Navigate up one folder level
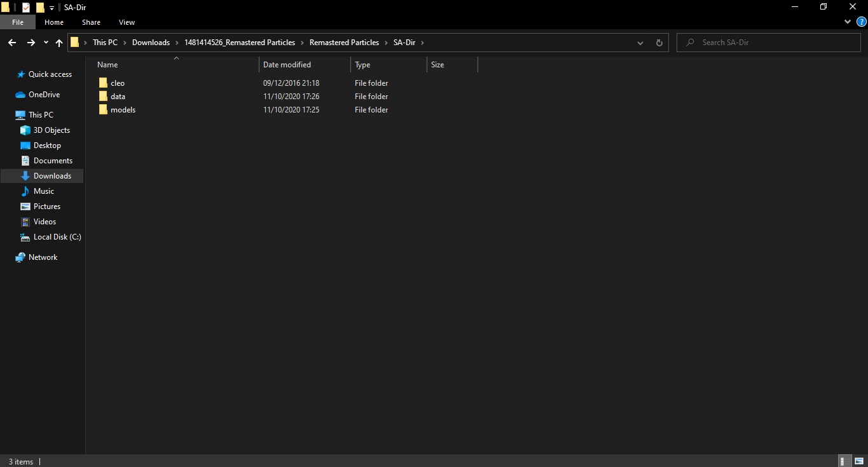This screenshot has width=868, height=467. 59,43
